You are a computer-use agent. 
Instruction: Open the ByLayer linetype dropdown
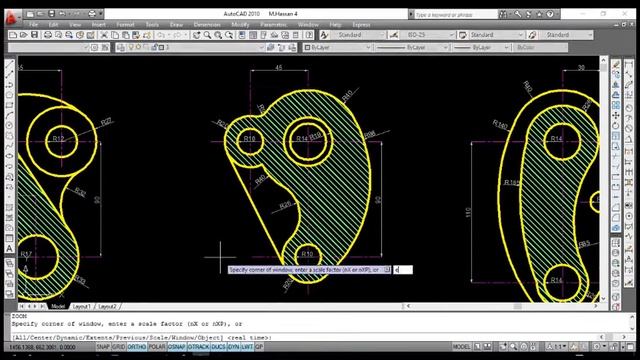[x=412, y=47]
